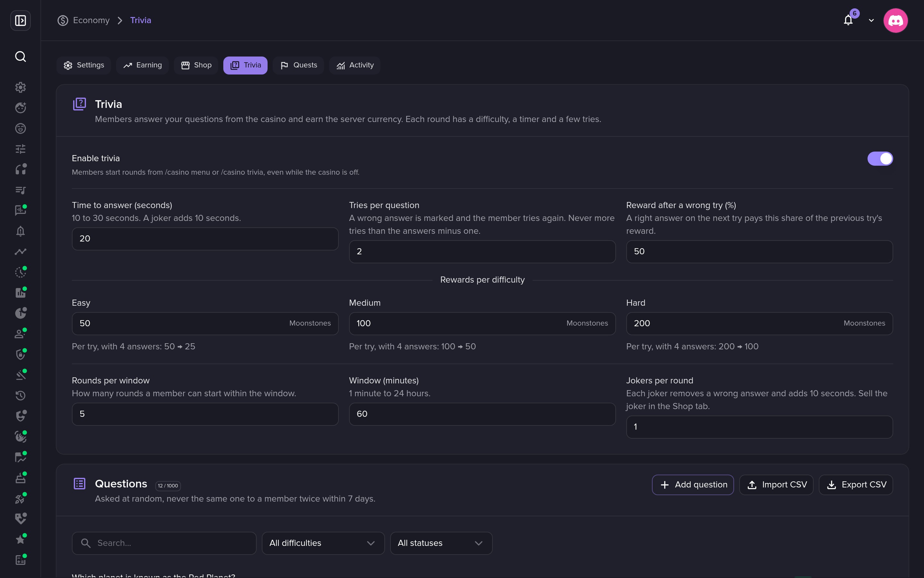Open the gavel moderation sidebar icon

20,375
